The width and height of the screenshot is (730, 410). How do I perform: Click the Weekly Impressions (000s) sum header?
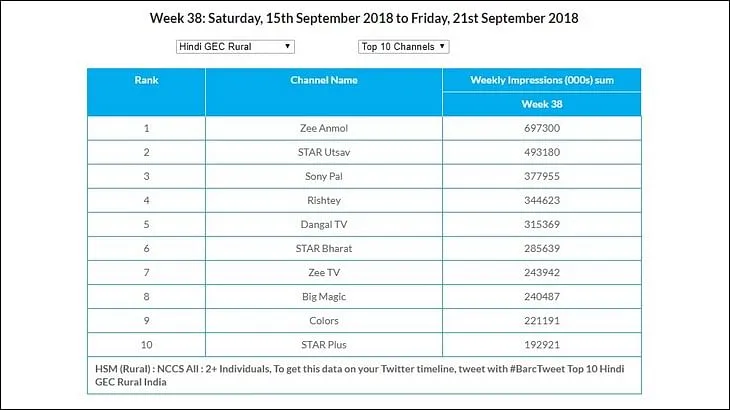tap(541, 80)
